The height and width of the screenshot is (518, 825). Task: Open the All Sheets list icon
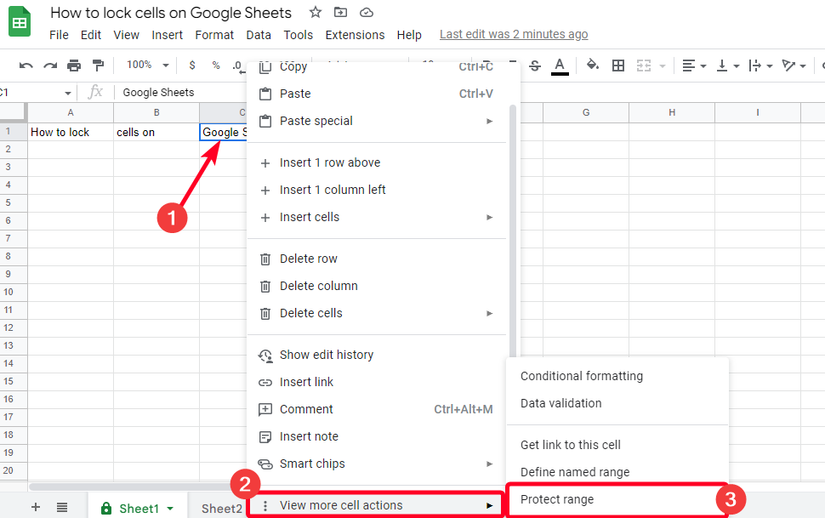tap(62, 507)
